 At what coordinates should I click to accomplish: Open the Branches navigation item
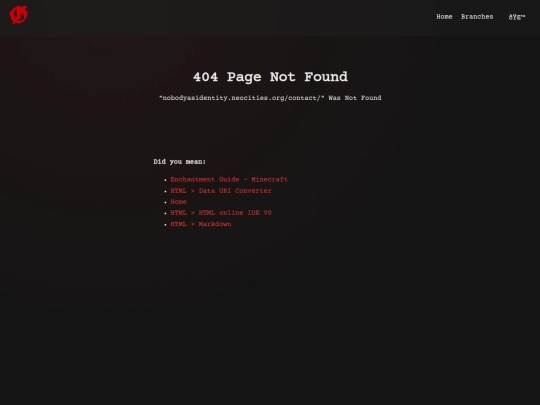[477, 17]
